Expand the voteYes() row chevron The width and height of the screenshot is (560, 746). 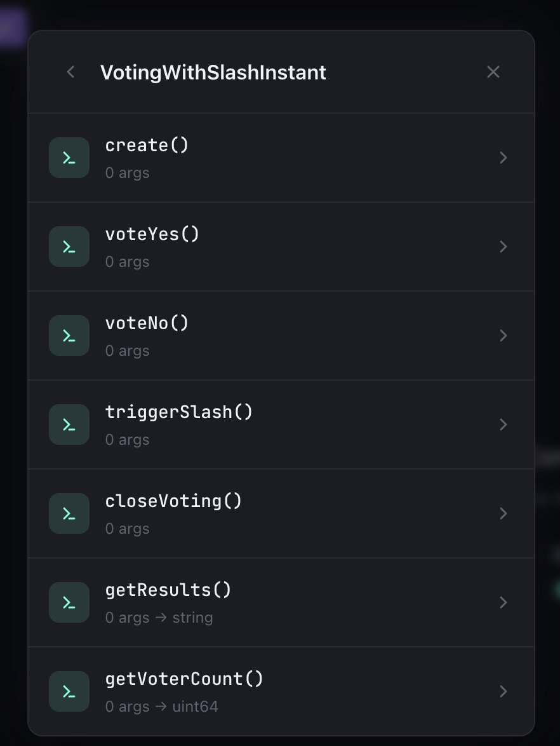click(x=503, y=247)
